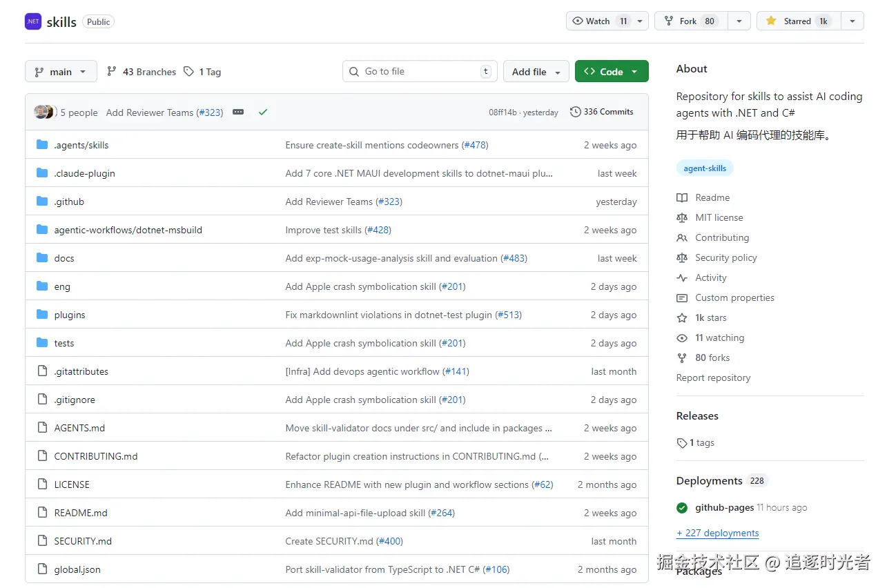Click the folder icon for .agents/skills
Screen dimensions: 887x588
click(42, 145)
